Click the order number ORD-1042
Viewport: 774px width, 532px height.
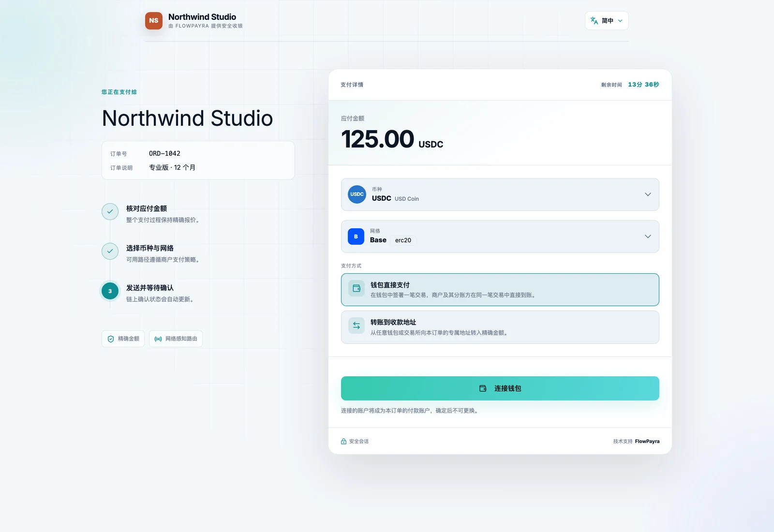tap(164, 154)
